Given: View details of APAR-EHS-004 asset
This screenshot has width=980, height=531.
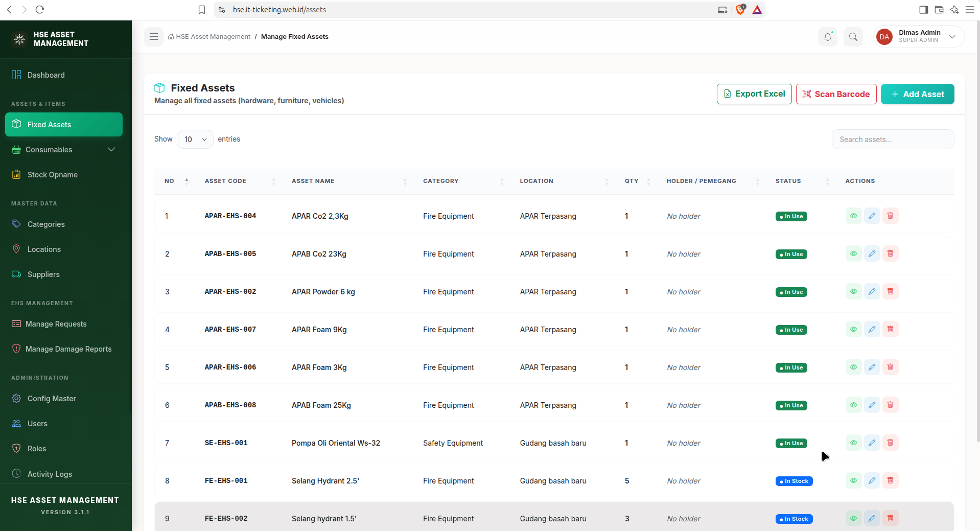Looking at the screenshot, I should point(853,216).
